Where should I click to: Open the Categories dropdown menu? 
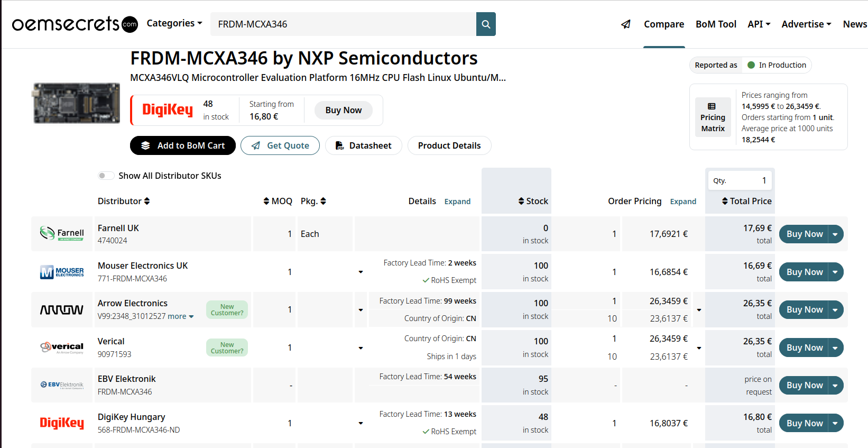(174, 23)
